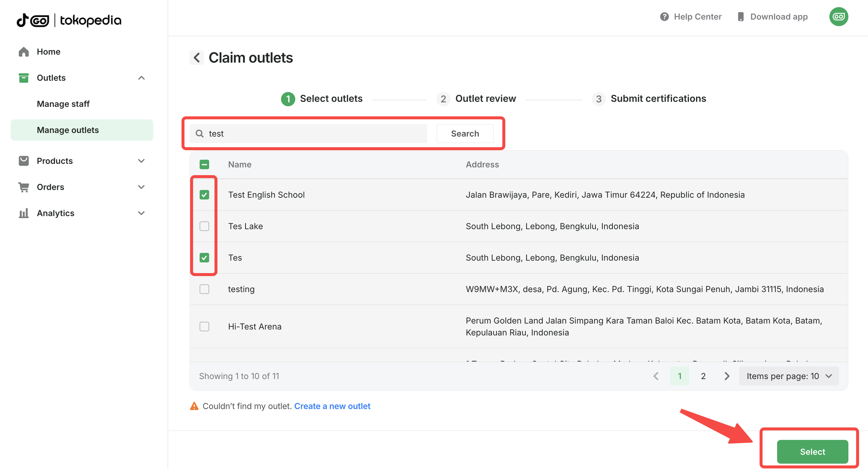
Task: Click the Orders cart icon
Action: click(23, 187)
